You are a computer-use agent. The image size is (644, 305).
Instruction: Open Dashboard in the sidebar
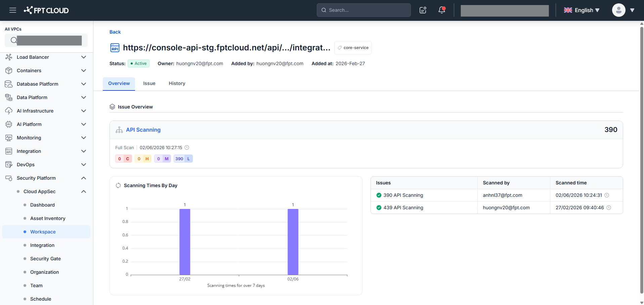click(42, 205)
